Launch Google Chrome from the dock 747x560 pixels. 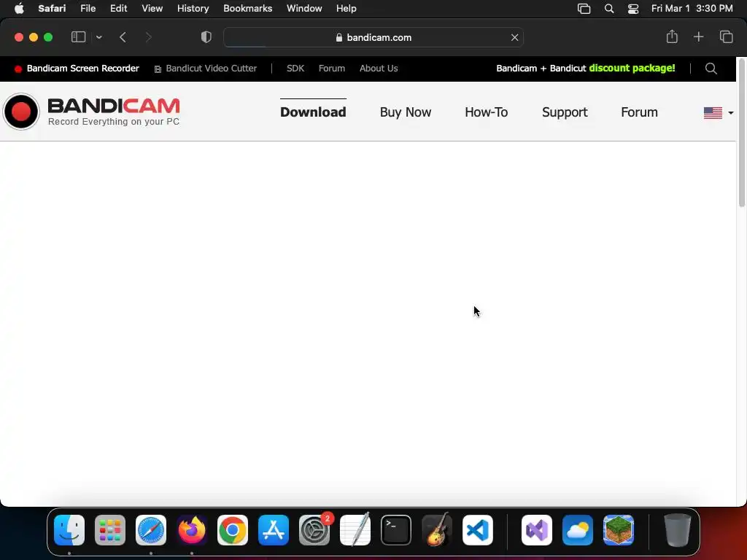click(x=233, y=530)
